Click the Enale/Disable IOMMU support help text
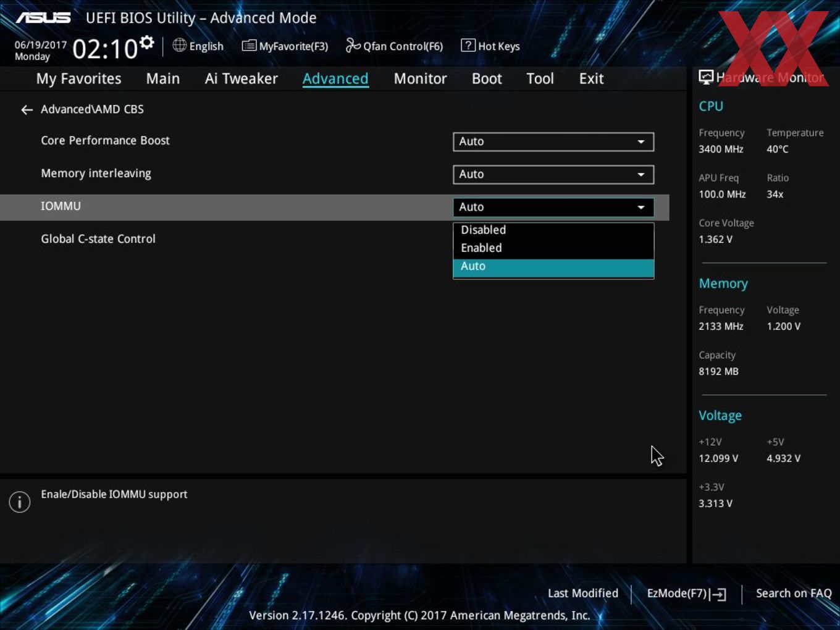Image resolution: width=840 pixels, height=630 pixels. (x=114, y=494)
